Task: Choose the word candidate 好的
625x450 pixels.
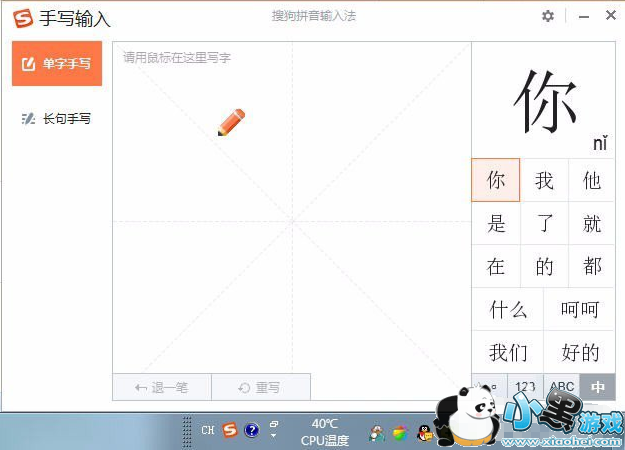Action: point(580,352)
